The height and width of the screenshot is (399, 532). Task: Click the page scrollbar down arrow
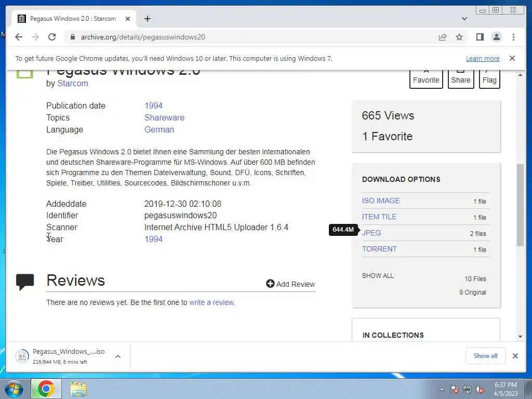(520, 337)
